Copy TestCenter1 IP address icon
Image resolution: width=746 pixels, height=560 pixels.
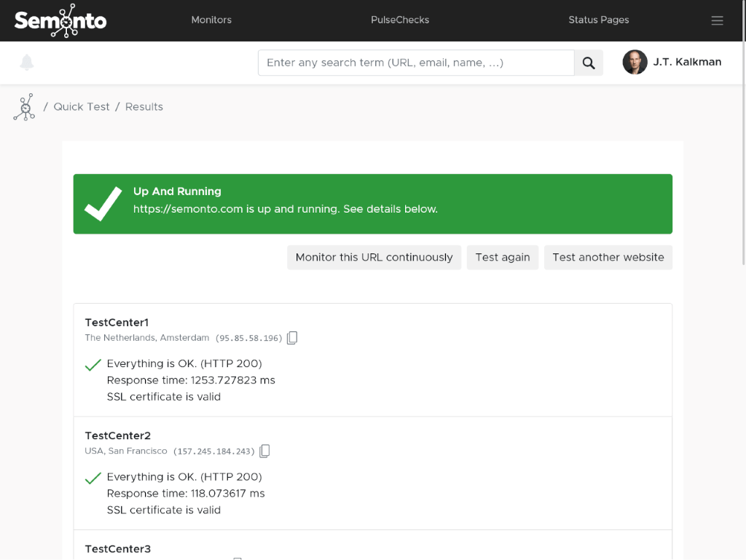(x=292, y=337)
